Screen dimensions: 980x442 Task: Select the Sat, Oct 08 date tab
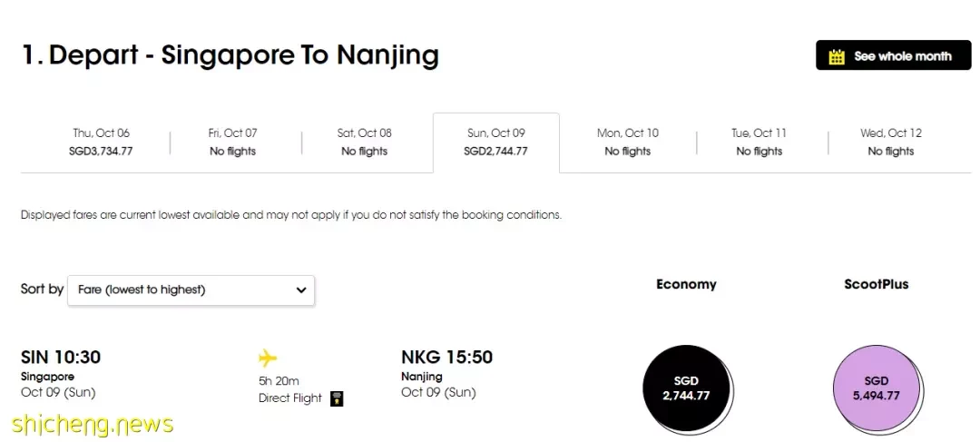(x=365, y=142)
